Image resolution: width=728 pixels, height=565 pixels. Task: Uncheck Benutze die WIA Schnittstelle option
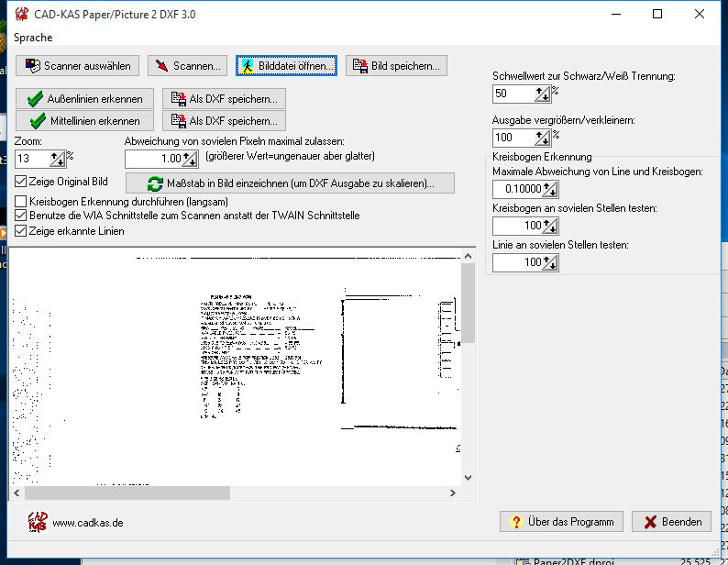click(21, 216)
